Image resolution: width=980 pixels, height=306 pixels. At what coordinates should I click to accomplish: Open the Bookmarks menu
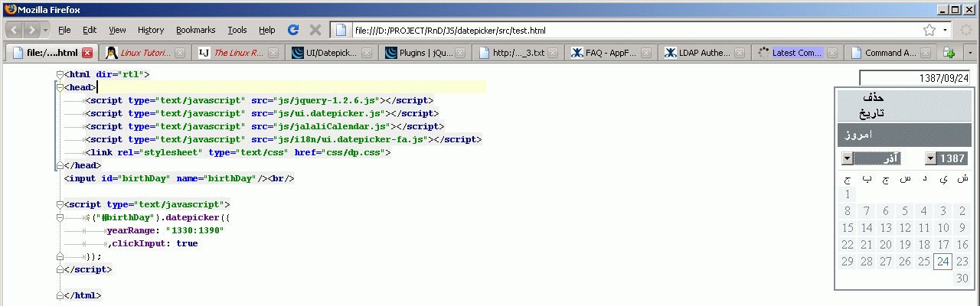195,30
